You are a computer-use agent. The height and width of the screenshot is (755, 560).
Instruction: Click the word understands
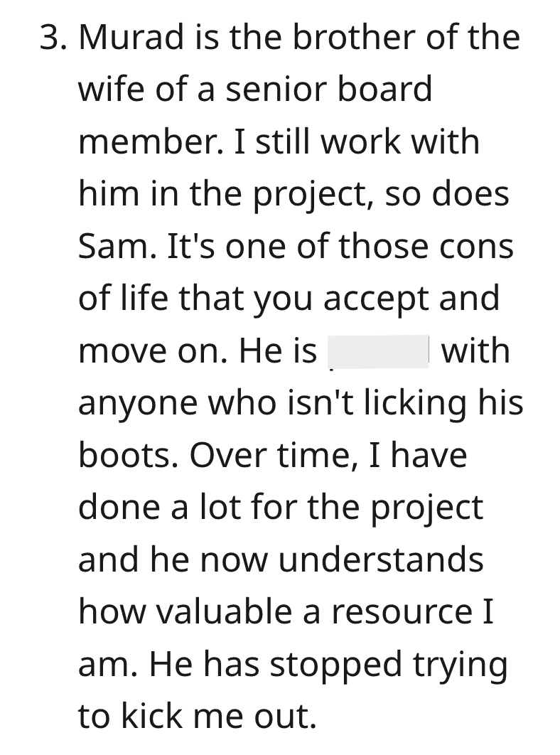click(380, 559)
